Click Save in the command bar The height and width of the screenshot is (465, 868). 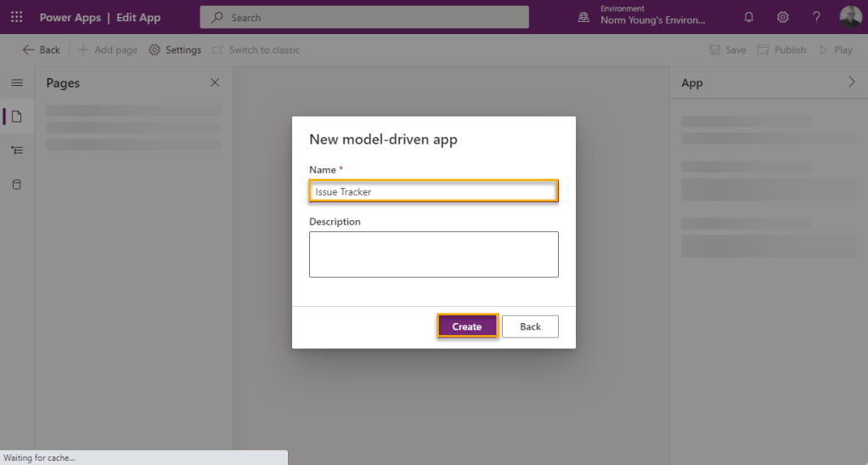pyautogui.click(x=728, y=50)
